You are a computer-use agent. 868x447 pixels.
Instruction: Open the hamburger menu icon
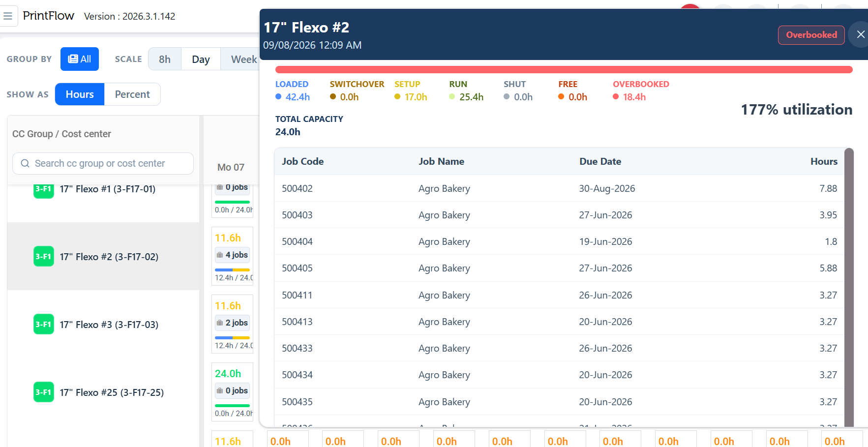click(x=8, y=16)
